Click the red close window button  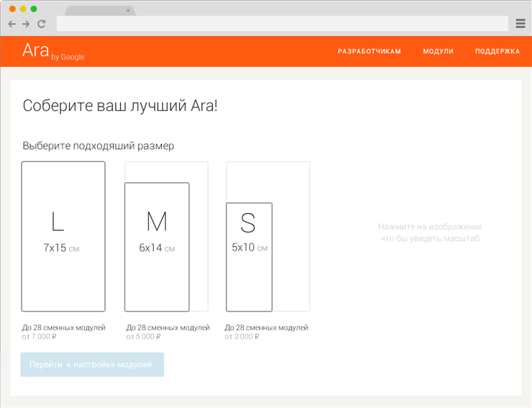[x=12, y=9]
